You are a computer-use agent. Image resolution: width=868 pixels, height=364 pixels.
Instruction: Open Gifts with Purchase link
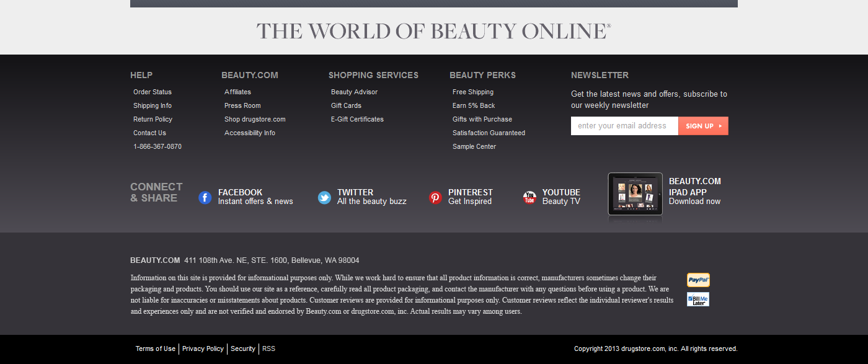tap(482, 119)
